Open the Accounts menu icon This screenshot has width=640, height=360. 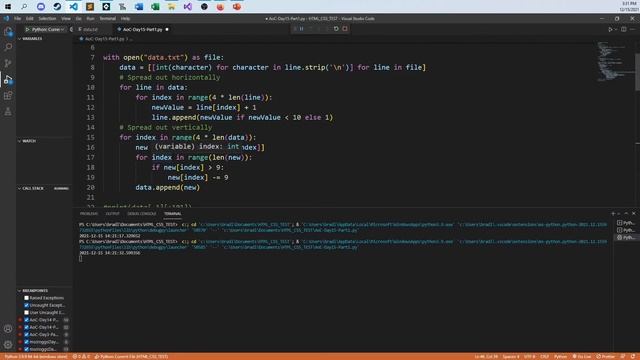pos(8,329)
